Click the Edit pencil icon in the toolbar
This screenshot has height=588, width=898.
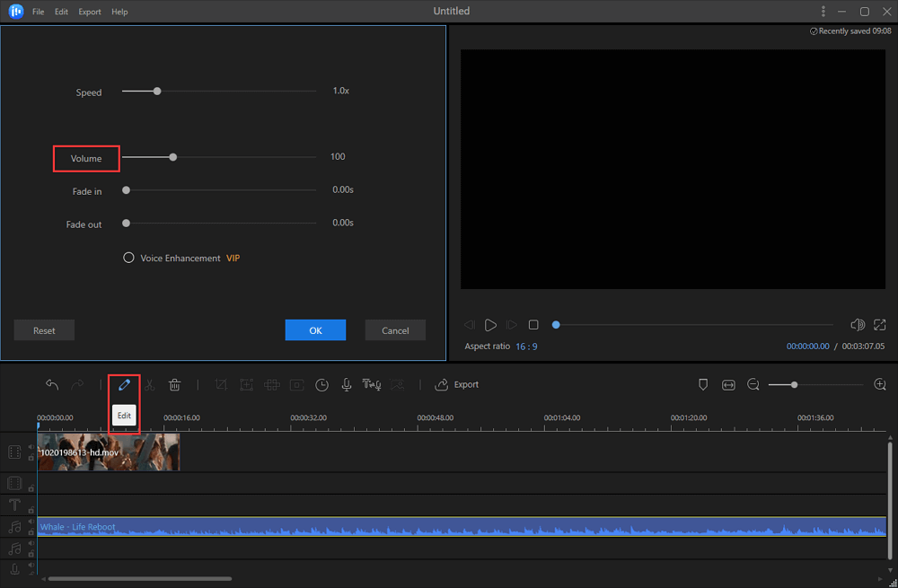[x=124, y=384]
